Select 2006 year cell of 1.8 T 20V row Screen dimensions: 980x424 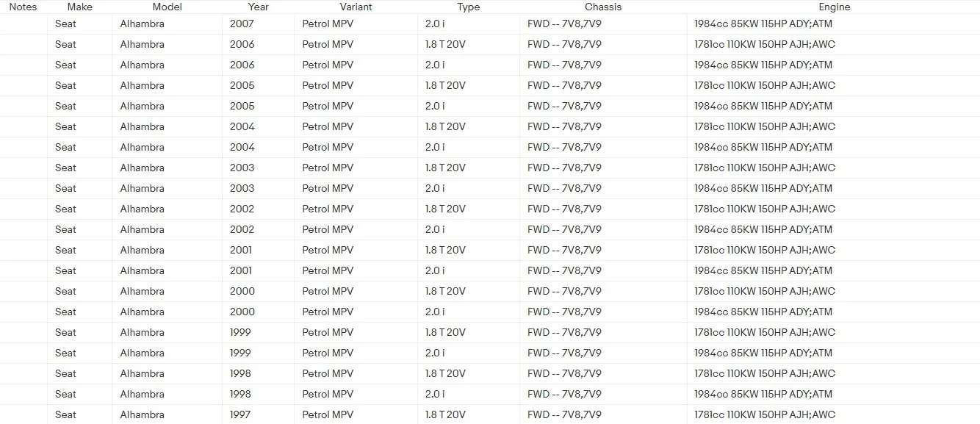[x=242, y=44]
